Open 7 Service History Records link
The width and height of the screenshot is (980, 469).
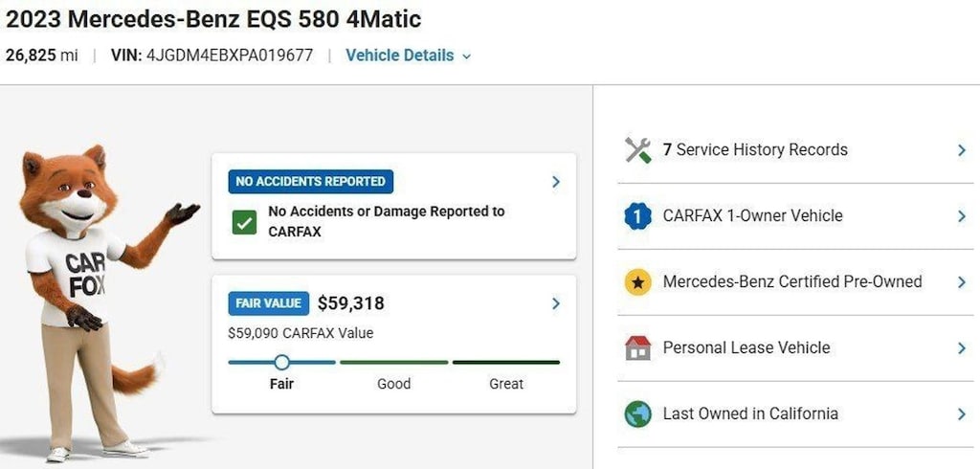(755, 150)
